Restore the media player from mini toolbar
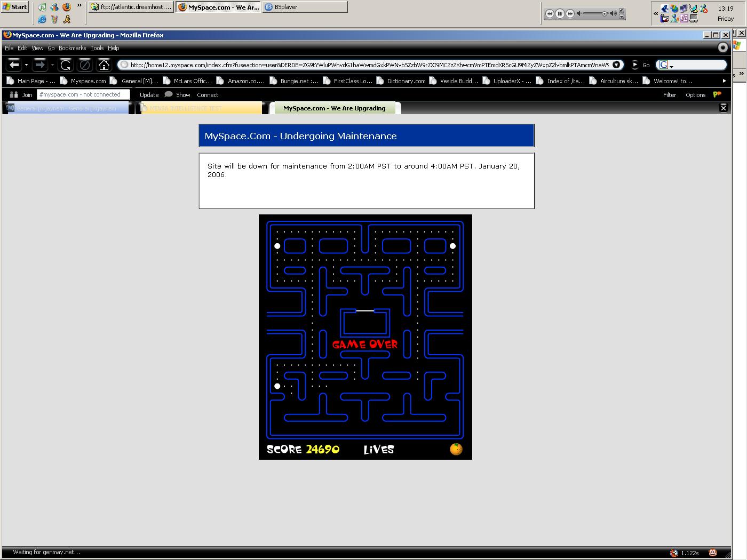Viewport: 747px width, 560px height. pos(622,11)
